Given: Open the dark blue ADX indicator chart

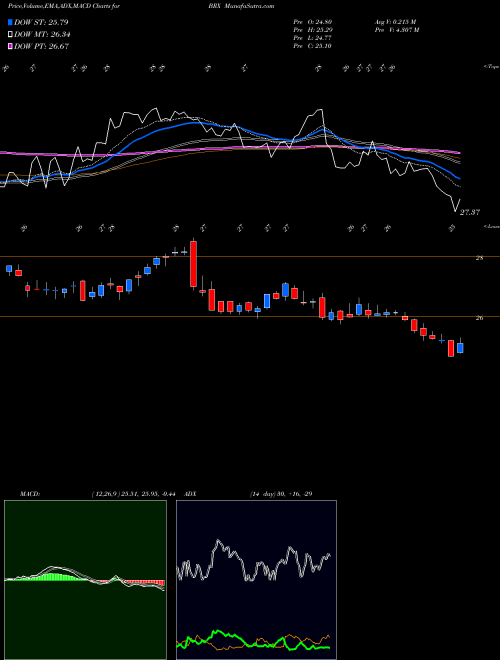Looking at the screenshot, I should point(256,580).
